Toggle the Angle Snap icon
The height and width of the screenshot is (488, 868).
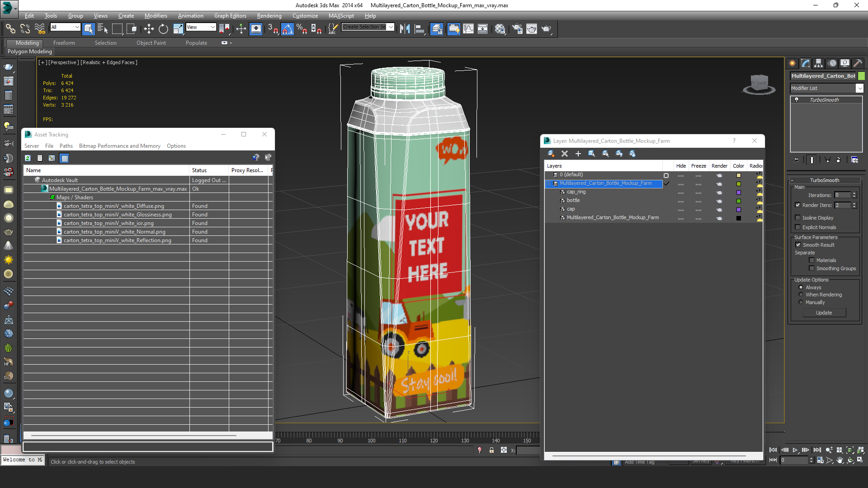tap(287, 29)
